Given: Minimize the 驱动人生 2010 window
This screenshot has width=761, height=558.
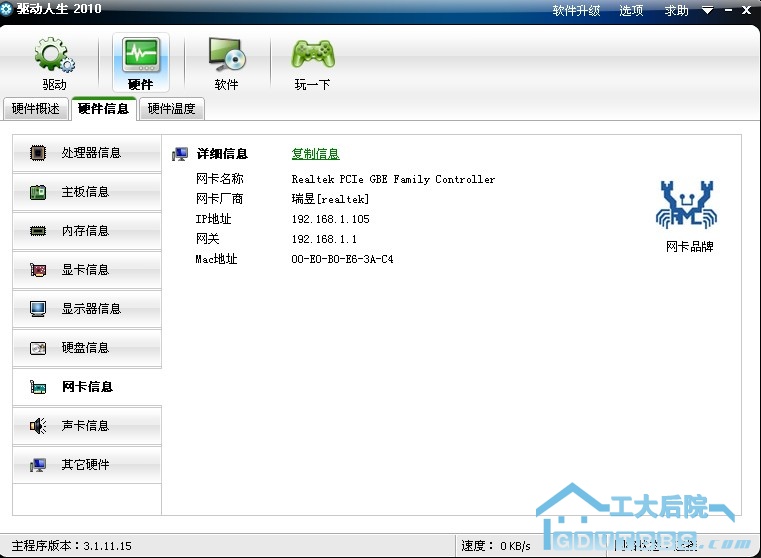Looking at the screenshot, I should 728,10.
